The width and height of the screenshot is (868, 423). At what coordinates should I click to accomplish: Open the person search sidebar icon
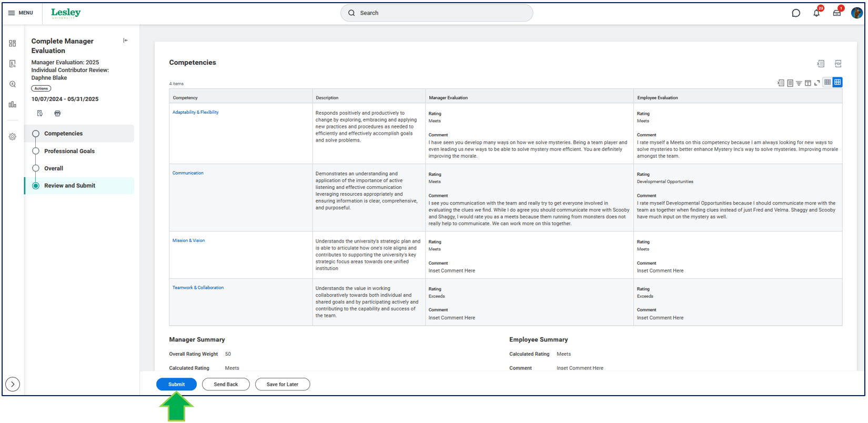click(13, 84)
